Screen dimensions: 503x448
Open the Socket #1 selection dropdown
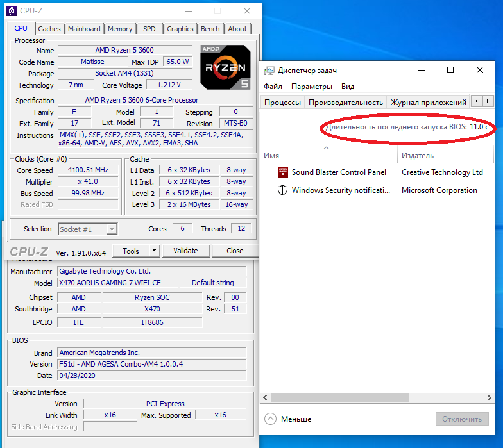[x=112, y=229]
